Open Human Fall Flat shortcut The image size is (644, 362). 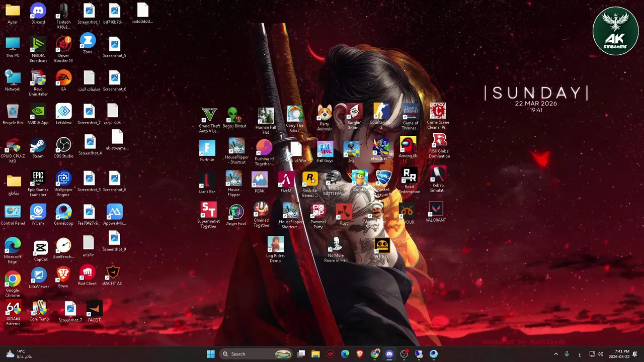click(x=266, y=121)
